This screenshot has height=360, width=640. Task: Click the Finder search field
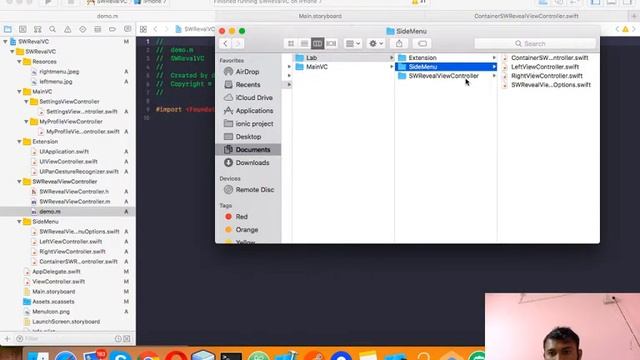(x=535, y=43)
